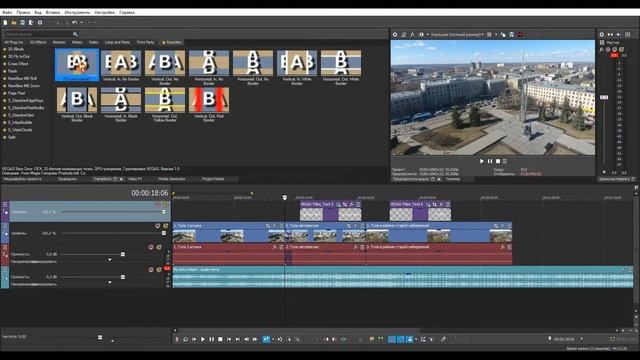Open a project with the folder icon

tap(14, 22)
